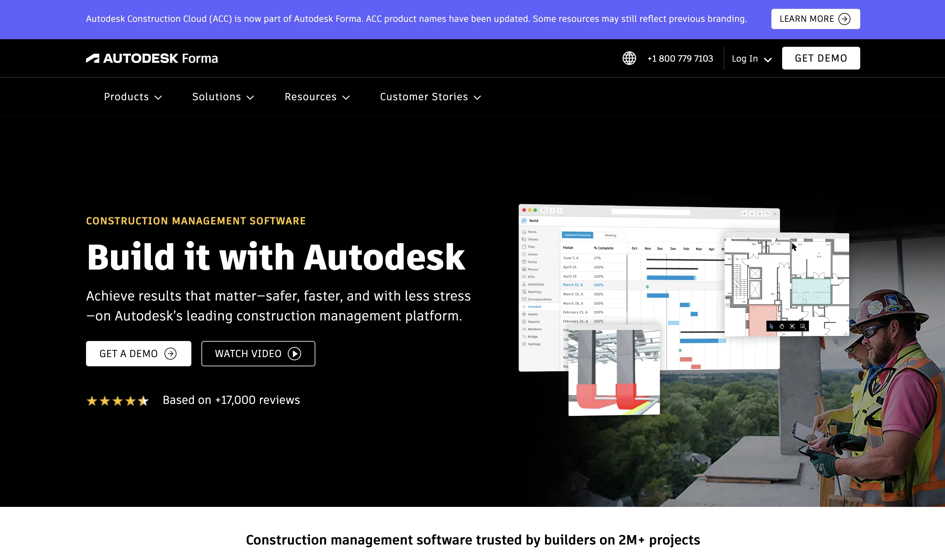Click the "Build it with Autodesk" heading
The width and height of the screenshot is (945, 560).
(x=275, y=257)
